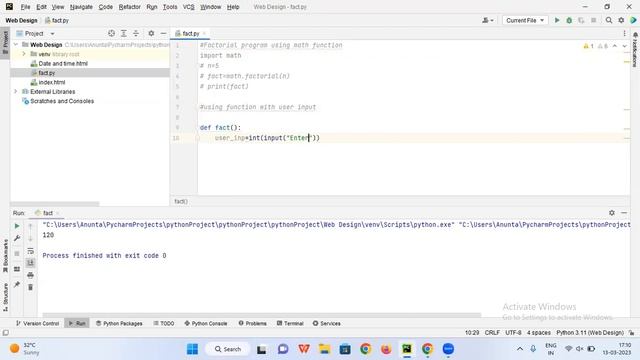Go to previous highlighted error arrow
The width and height of the screenshot is (640, 360).
click(615, 46)
